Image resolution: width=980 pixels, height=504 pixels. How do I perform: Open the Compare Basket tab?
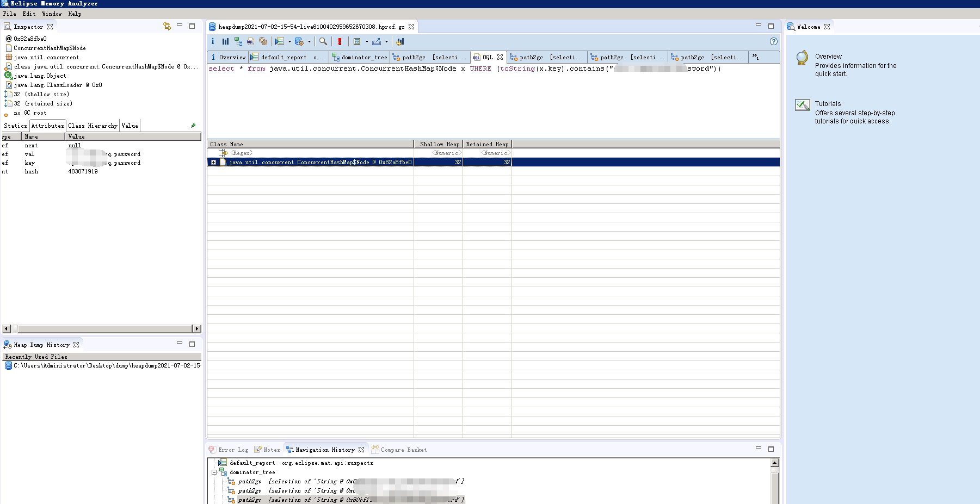pos(399,450)
